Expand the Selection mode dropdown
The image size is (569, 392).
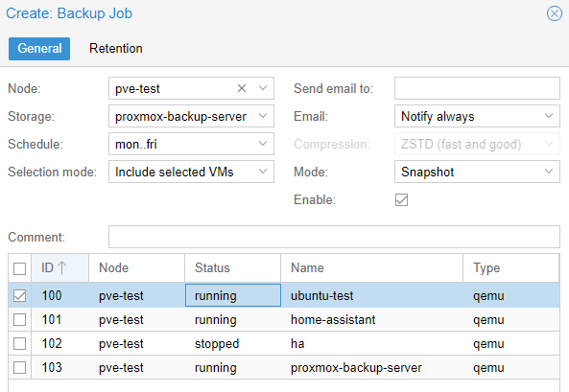pyautogui.click(x=263, y=172)
